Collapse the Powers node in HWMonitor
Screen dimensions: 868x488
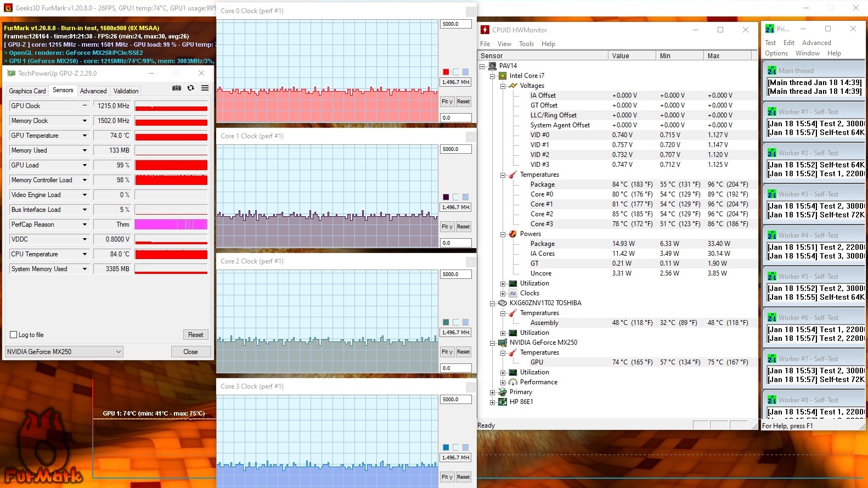(x=503, y=234)
